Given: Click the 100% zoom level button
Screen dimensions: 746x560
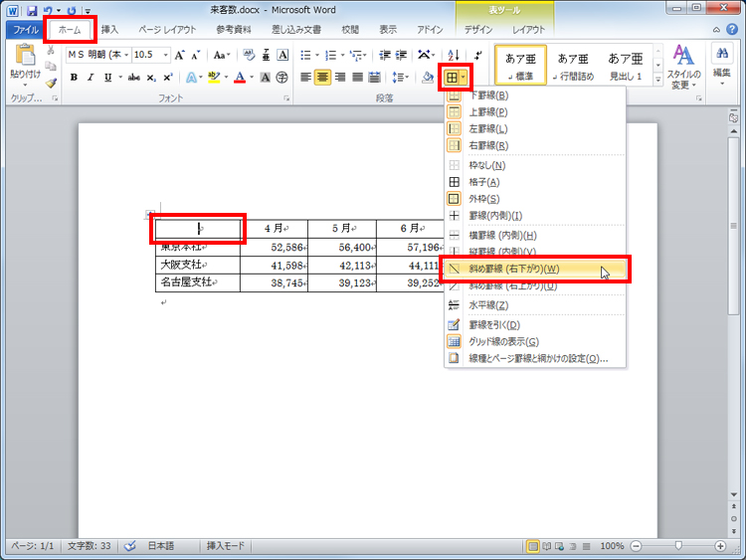Looking at the screenshot, I should [x=612, y=546].
